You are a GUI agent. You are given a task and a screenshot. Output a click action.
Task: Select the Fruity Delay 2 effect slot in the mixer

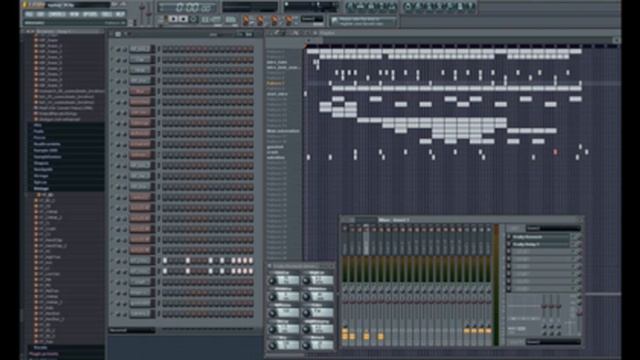541,244
